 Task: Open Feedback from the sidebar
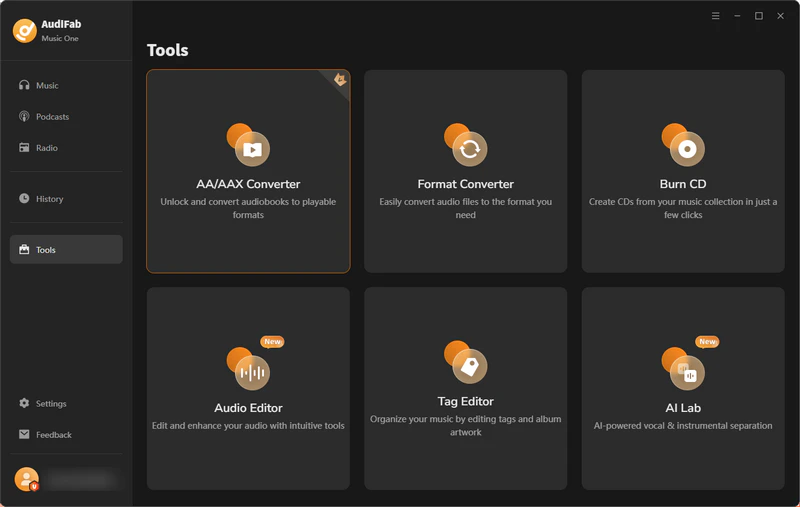66,434
